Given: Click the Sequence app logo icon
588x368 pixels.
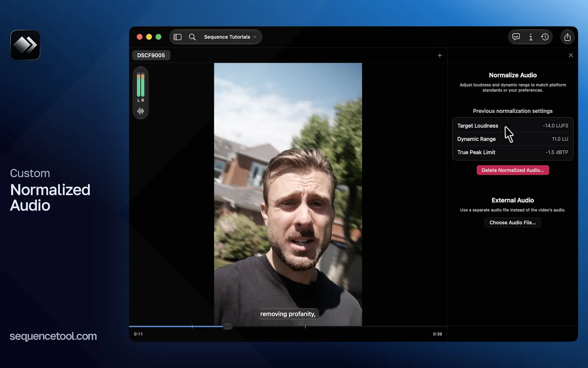Looking at the screenshot, I should click(25, 45).
